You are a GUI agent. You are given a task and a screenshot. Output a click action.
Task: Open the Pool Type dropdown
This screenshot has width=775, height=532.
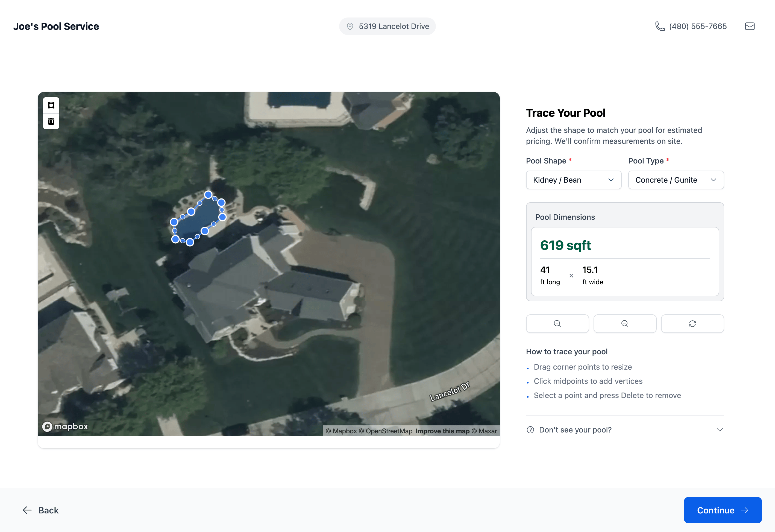click(x=676, y=180)
